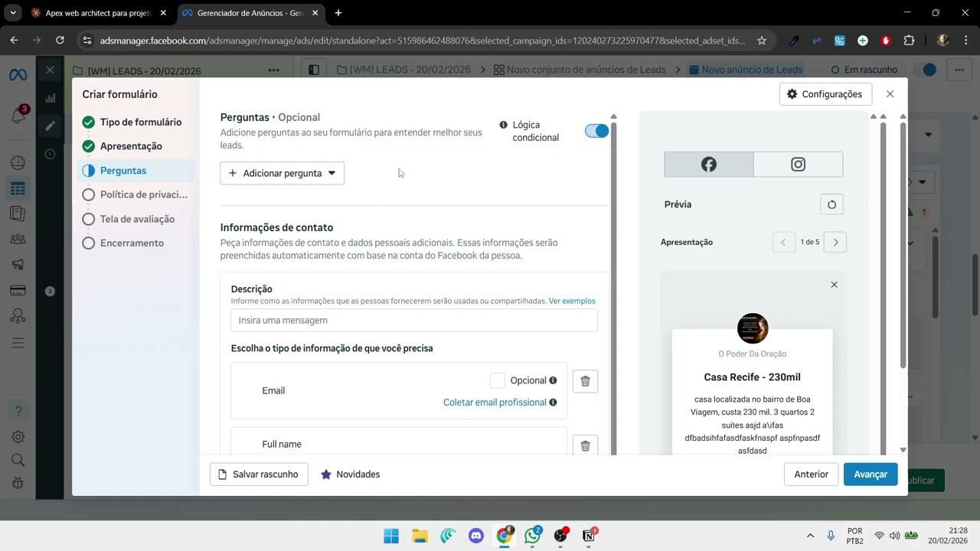The image size is (980, 551).
Task: Open the browser extensions puzzle icon
Action: (x=909, y=41)
